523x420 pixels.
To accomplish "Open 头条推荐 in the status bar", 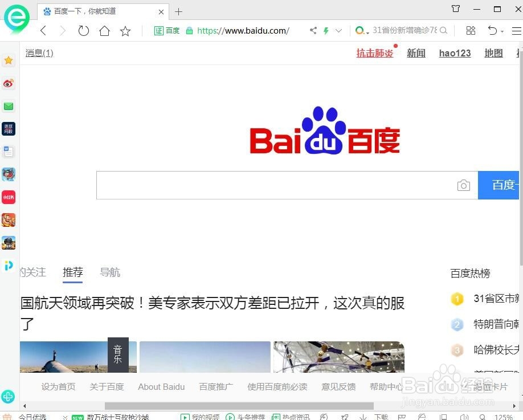I will coord(245,417).
